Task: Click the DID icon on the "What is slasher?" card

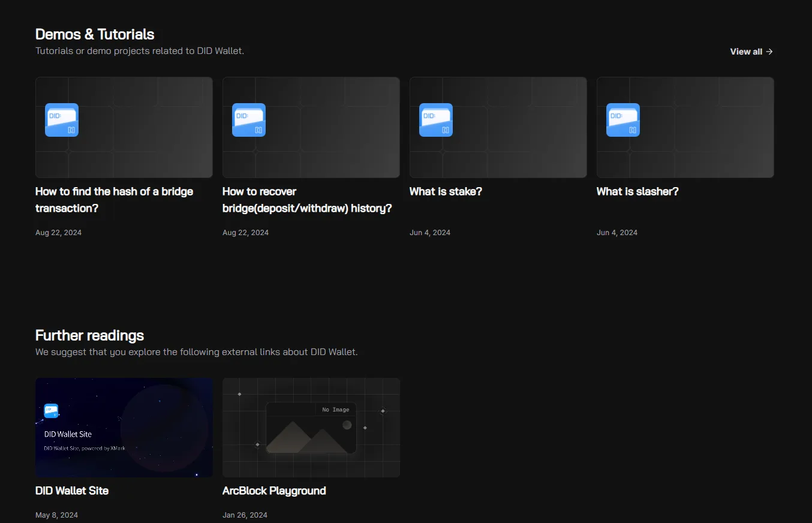Action: tap(623, 120)
